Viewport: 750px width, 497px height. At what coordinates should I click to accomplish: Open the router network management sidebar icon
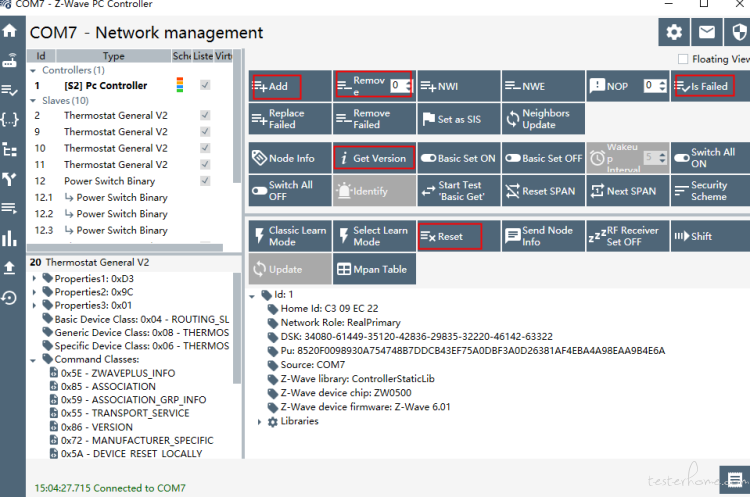[10, 61]
